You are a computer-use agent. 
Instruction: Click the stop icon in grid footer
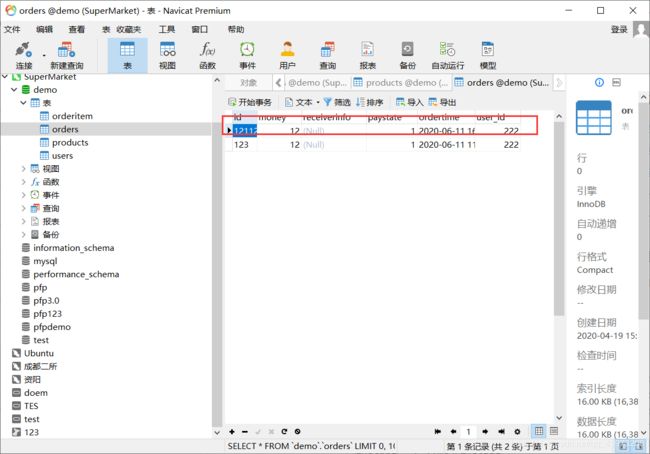[297, 432]
